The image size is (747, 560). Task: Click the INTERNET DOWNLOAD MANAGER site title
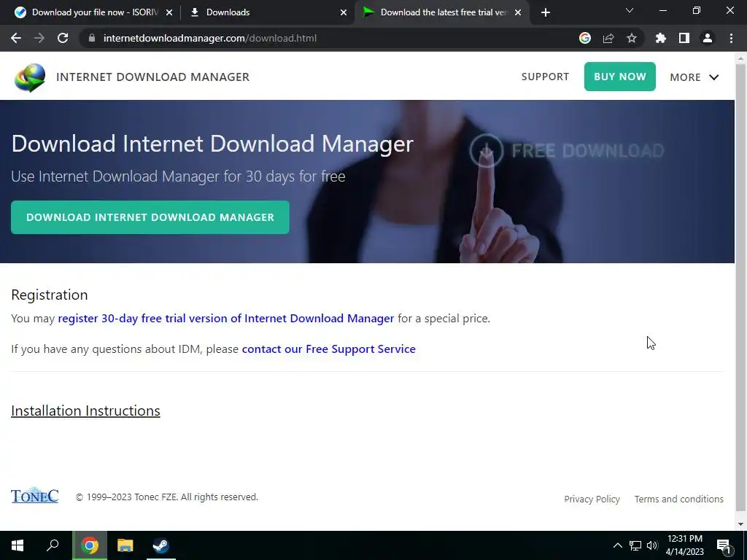tap(153, 77)
